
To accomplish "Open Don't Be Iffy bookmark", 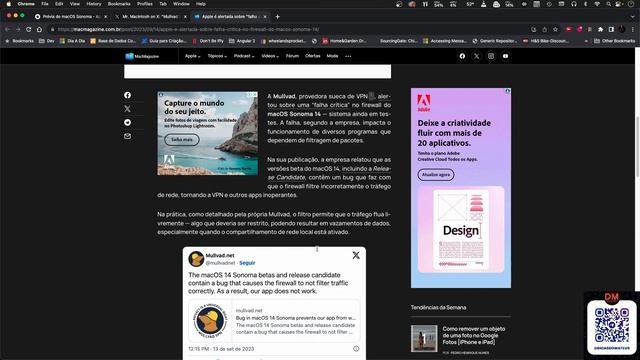I will pos(208,41).
